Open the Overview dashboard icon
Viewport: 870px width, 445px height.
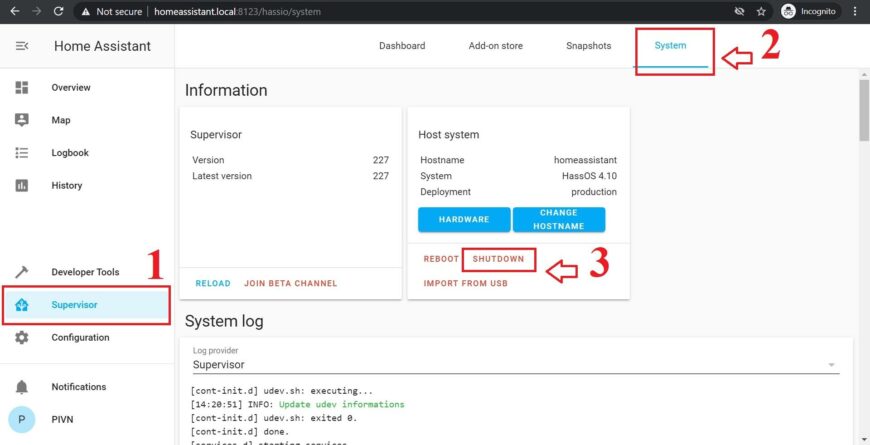(x=22, y=88)
